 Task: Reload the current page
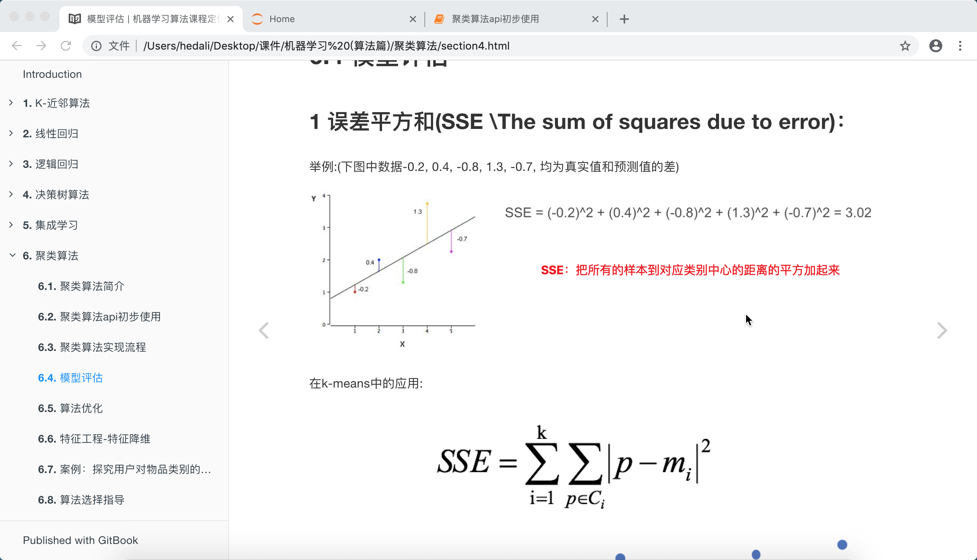click(66, 46)
